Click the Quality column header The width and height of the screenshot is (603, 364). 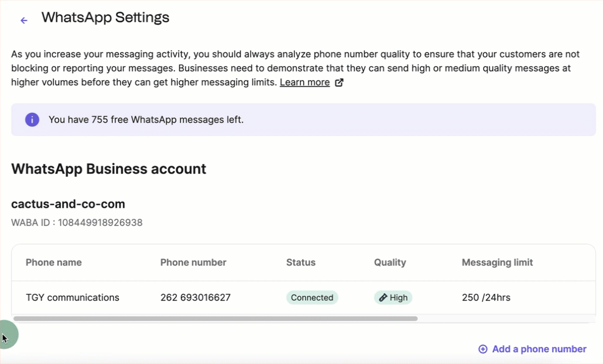390,262
